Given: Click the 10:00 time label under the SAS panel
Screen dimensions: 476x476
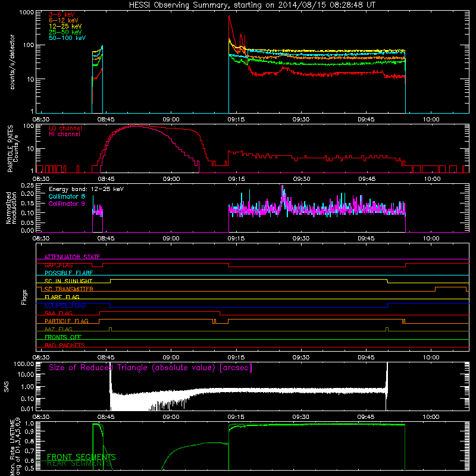Looking at the screenshot, I should pos(431,417).
